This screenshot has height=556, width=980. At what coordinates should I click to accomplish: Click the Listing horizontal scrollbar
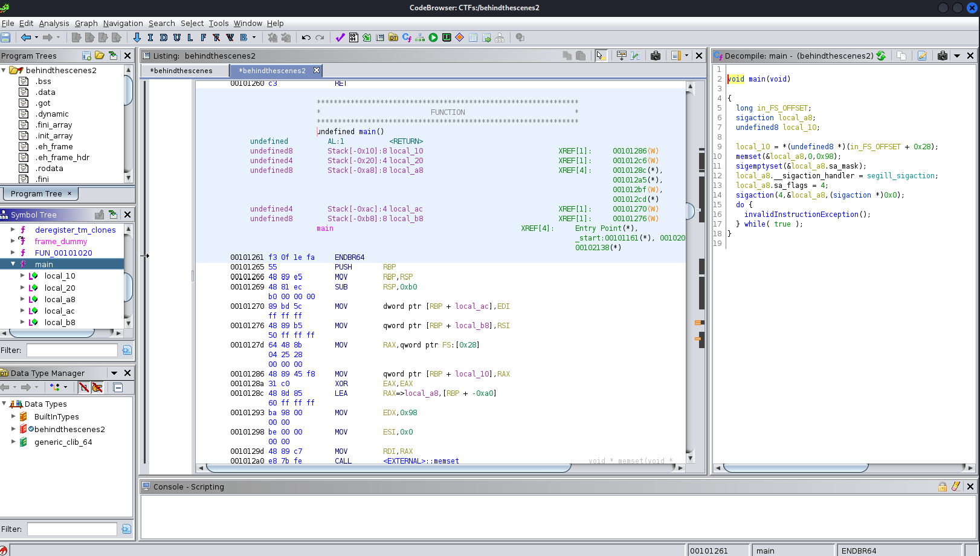point(388,468)
